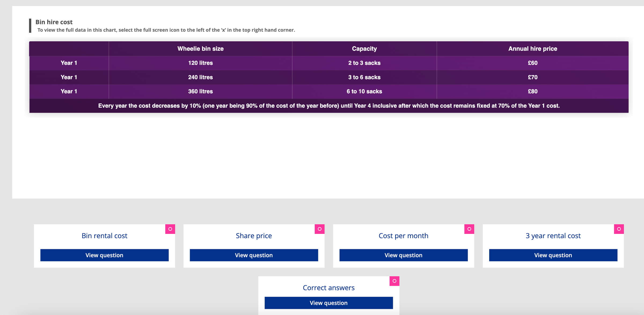Click View question under Bin rental cost
Image resolution: width=644 pixels, height=315 pixels.
[x=104, y=255]
